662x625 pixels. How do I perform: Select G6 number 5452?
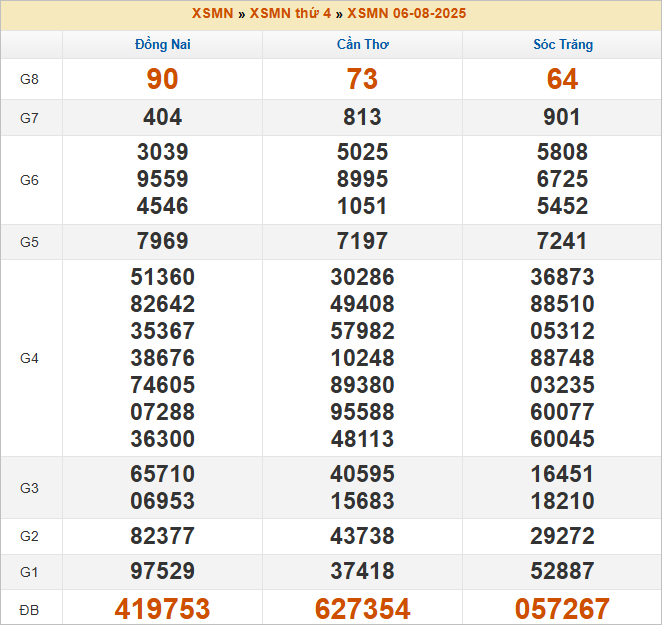(x=562, y=206)
